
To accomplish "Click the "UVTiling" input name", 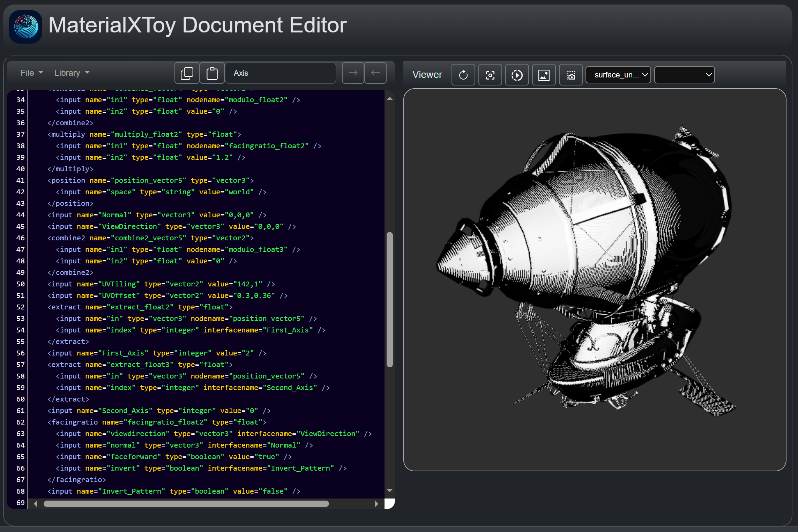I will pos(119,284).
